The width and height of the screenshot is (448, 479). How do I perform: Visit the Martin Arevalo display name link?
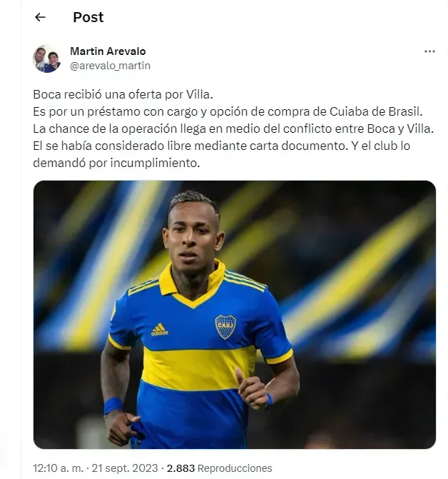click(108, 51)
